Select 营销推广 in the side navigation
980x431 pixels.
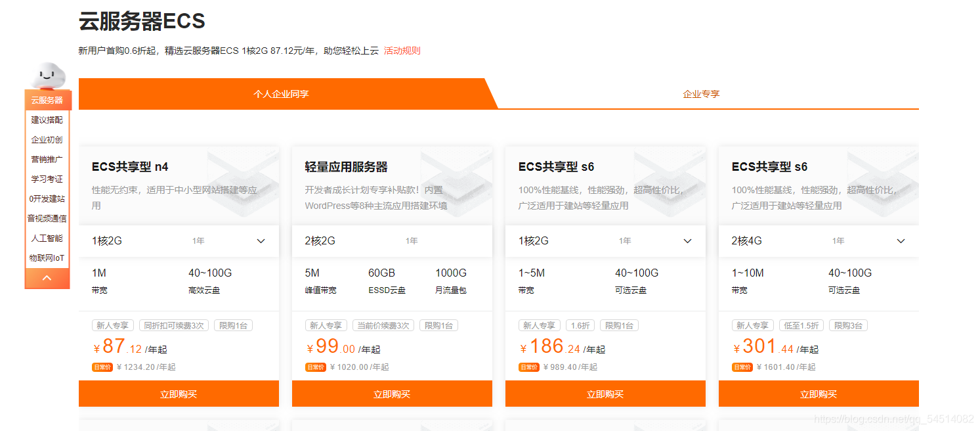(47, 160)
